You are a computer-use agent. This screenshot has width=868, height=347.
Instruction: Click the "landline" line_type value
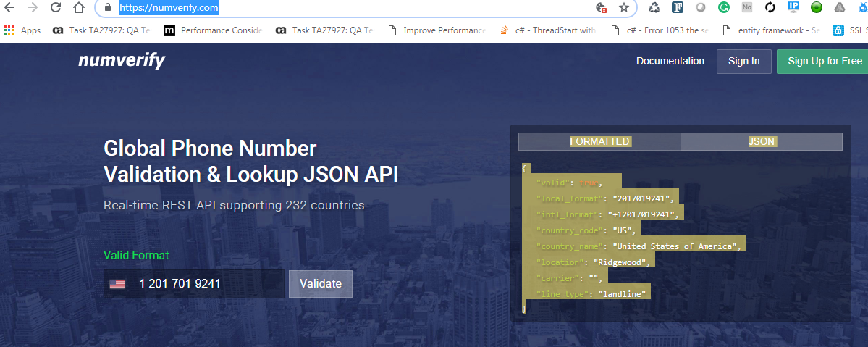point(622,294)
